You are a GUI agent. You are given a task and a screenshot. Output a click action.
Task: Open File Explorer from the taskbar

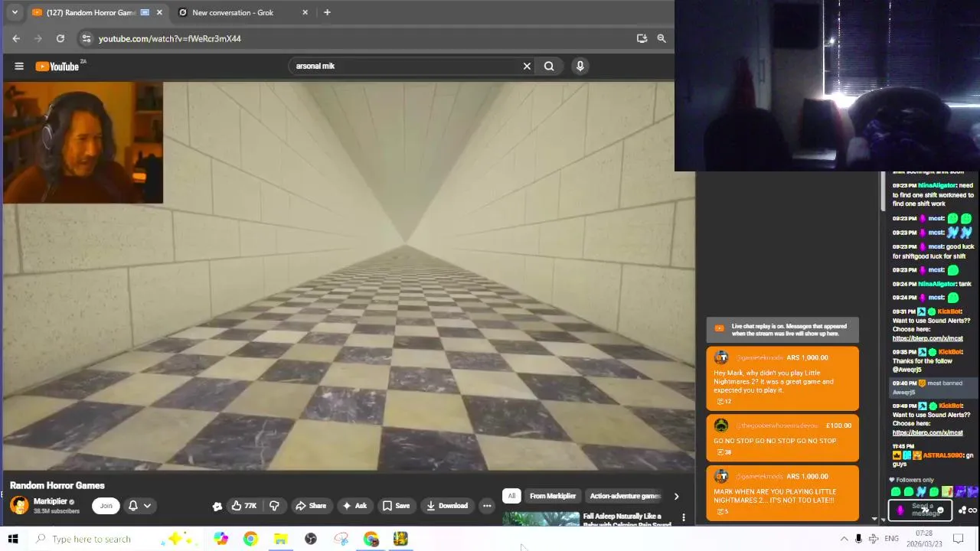(280, 539)
